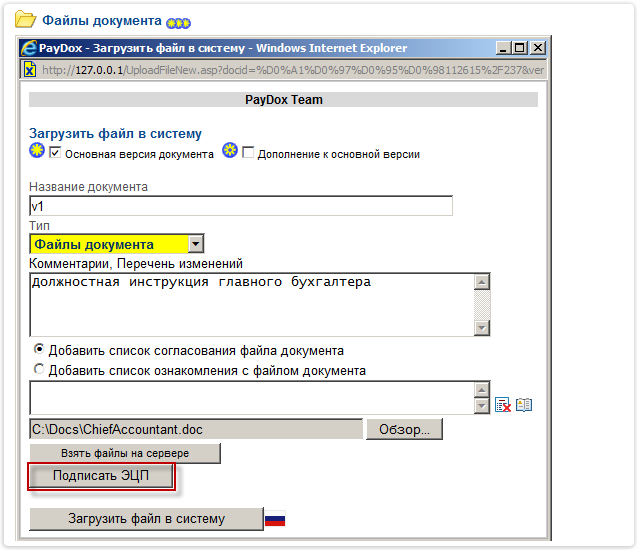The image size is (640, 550).
Task: Select Добавить список согласования radio button
Action: point(39,350)
